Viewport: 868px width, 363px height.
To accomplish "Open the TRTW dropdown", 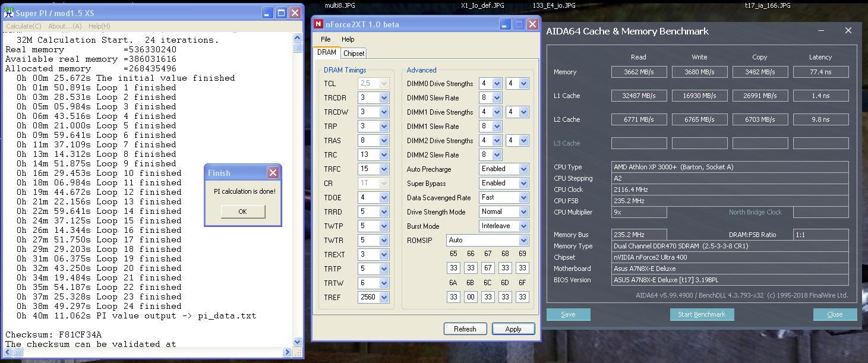I will pos(384,283).
